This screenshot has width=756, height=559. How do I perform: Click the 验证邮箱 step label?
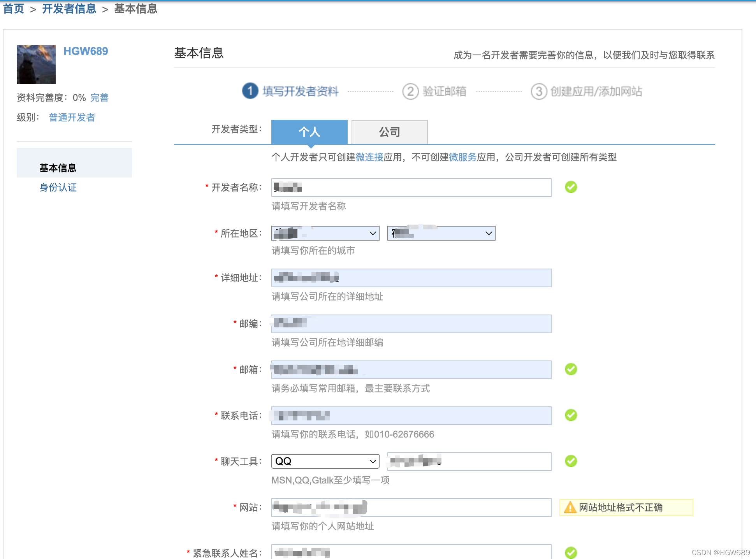tap(445, 91)
